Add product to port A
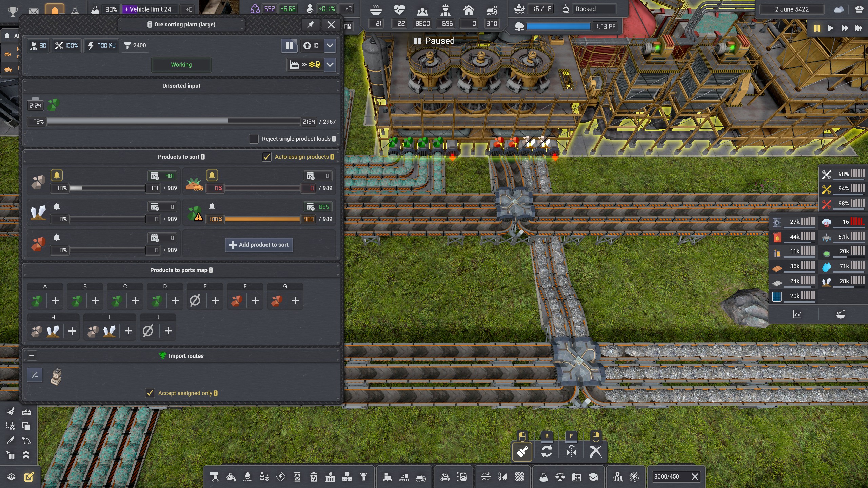Screen dimensions: 868x488 [56, 300]
